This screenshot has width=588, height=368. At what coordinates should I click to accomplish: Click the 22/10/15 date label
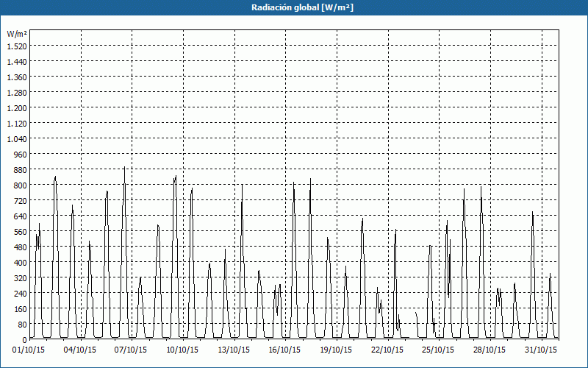click(387, 350)
